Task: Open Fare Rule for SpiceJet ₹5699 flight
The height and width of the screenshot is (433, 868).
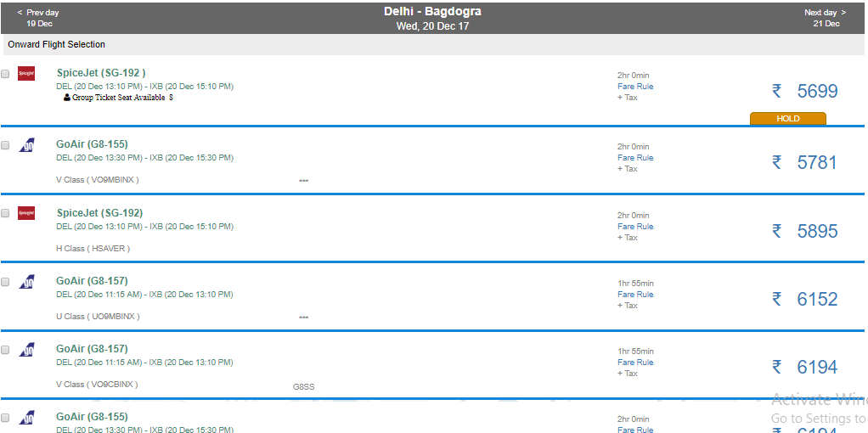Action: (635, 87)
